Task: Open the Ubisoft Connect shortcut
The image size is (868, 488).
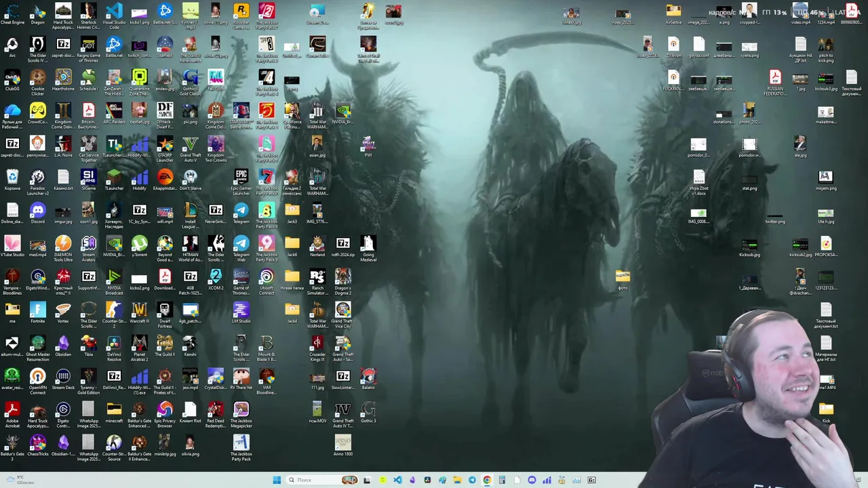Action: 267,281
